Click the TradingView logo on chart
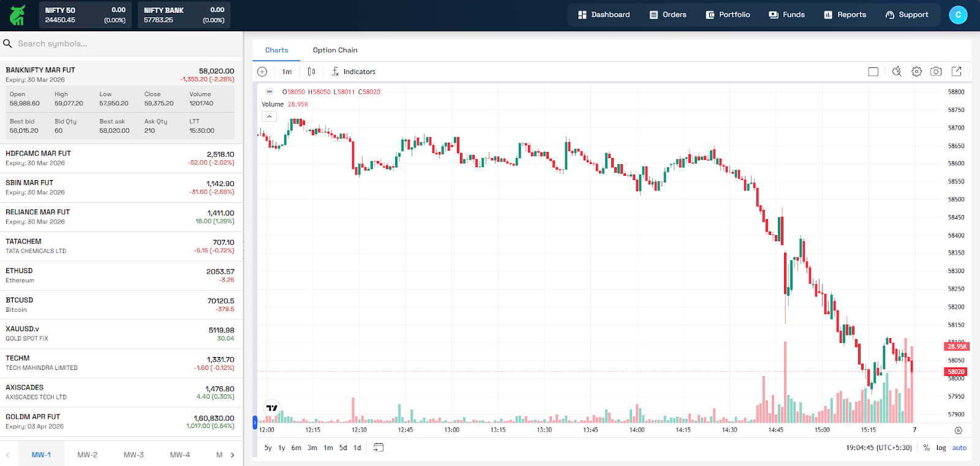The width and height of the screenshot is (980, 466). (272, 408)
